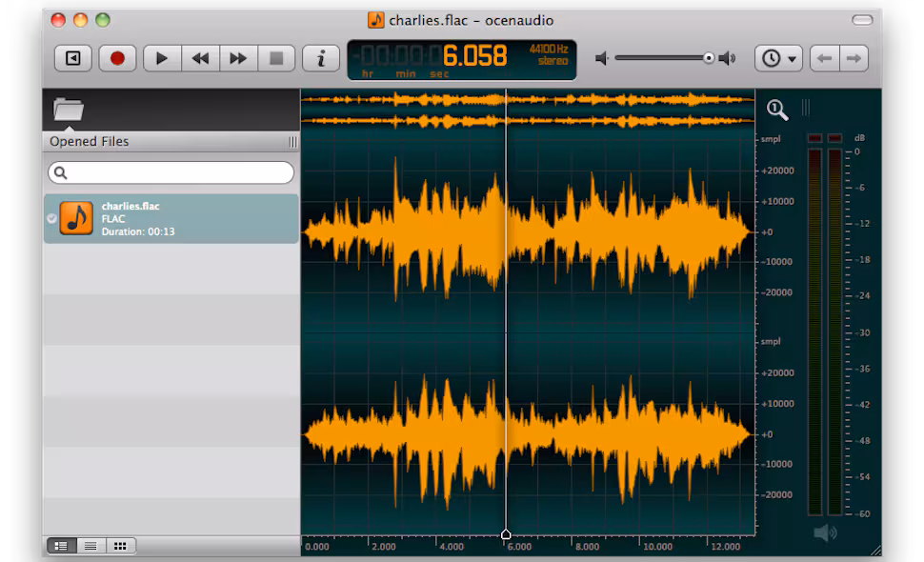Click the forward arrow button
This screenshot has width=924, height=562.
[x=854, y=58]
